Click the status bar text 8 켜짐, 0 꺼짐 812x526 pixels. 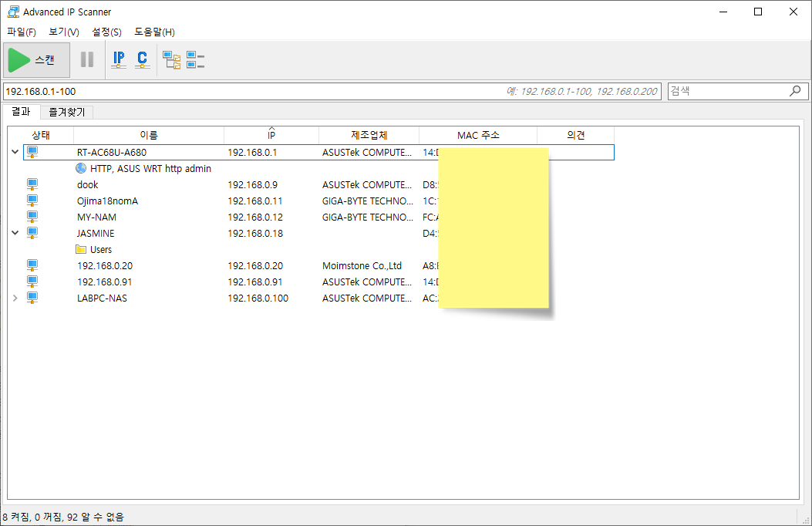63,517
